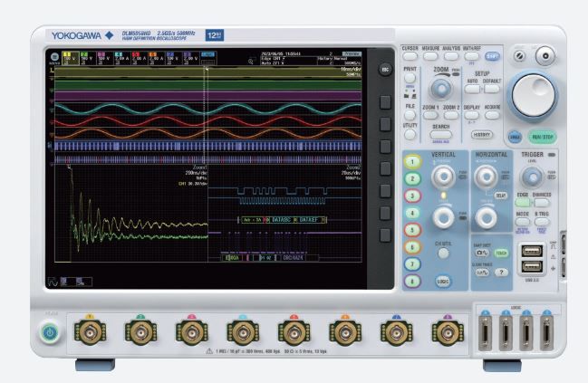The image size is (588, 383).
Task: Open the CURSOR menu button
Action: [x=410, y=56]
